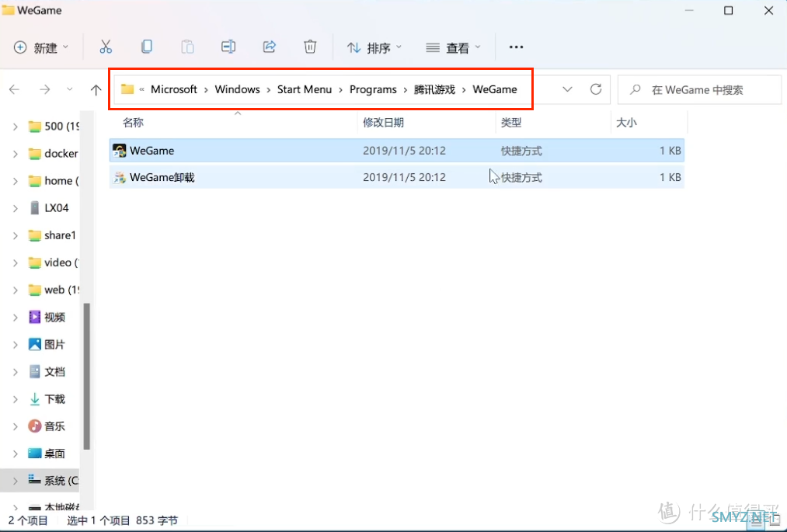Click the 文档 library icon

pos(35,371)
